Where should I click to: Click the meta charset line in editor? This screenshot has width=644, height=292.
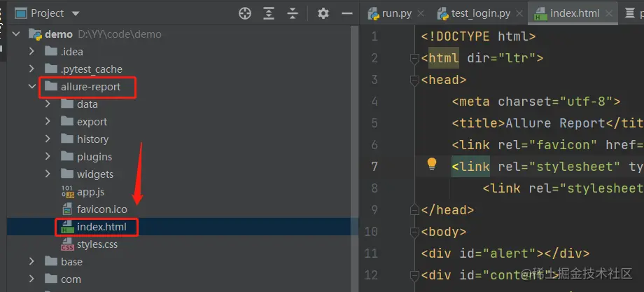(x=536, y=101)
